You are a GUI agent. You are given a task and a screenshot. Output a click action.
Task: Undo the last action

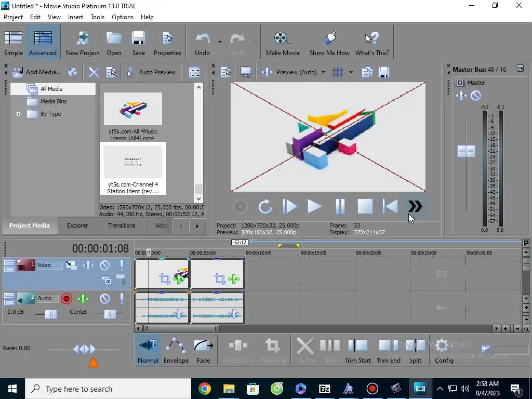(x=202, y=43)
